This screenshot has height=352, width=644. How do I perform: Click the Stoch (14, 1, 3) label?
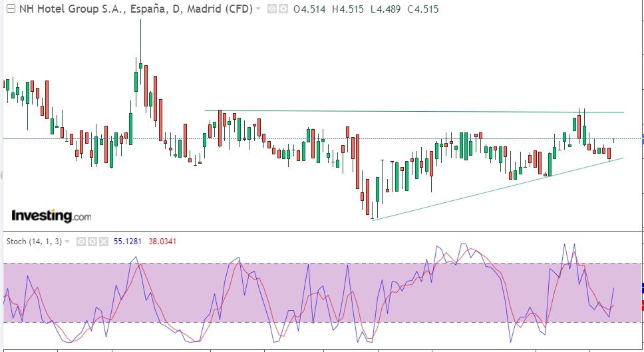tap(34, 242)
